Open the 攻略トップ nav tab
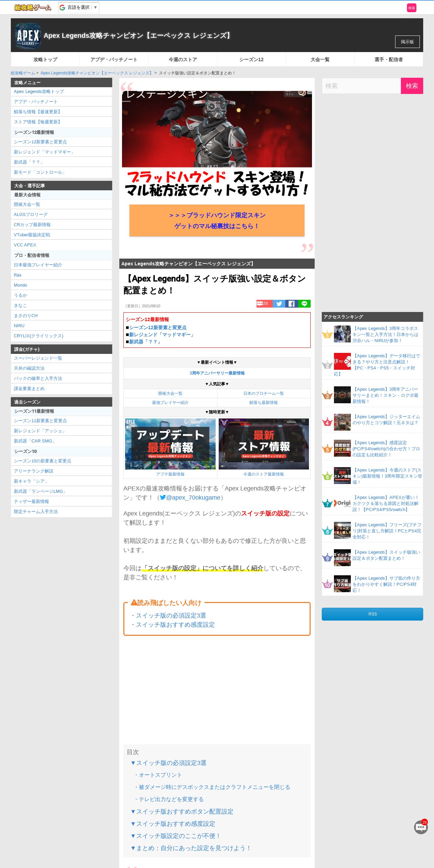This screenshot has height=868, width=434. [x=45, y=59]
